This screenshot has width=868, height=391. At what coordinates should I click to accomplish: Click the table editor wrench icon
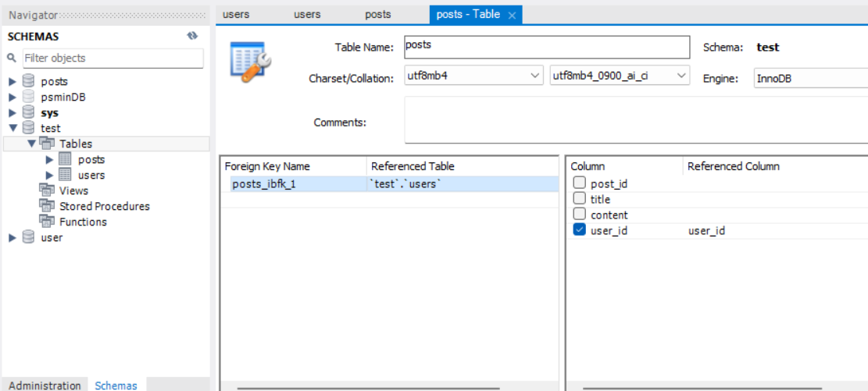pos(250,62)
